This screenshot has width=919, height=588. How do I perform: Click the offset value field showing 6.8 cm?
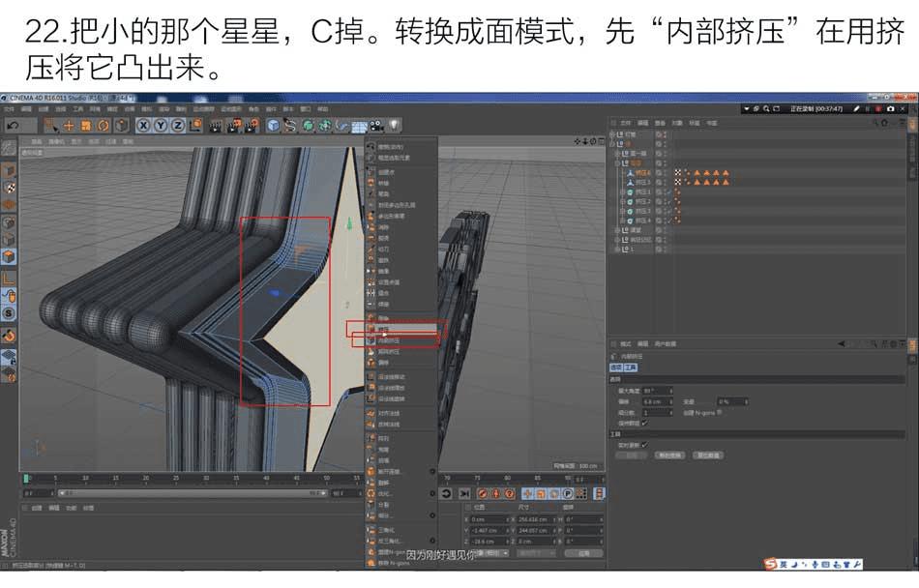point(657,401)
